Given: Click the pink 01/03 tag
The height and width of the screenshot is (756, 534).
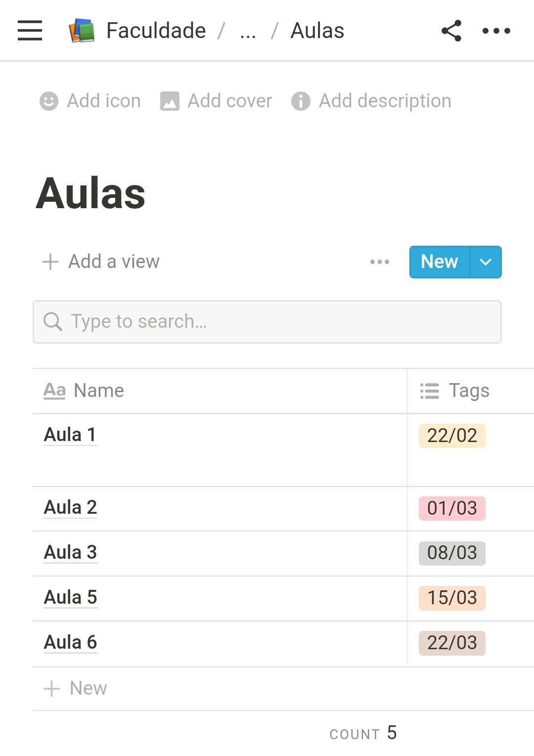Looking at the screenshot, I should point(452,508).
